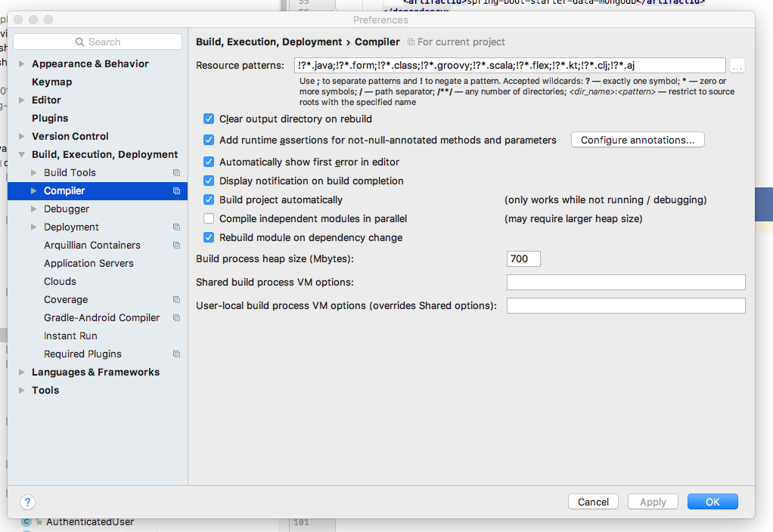
Task: Expand the Appearance & Behavior section
Action: click(x=22, y=64)
